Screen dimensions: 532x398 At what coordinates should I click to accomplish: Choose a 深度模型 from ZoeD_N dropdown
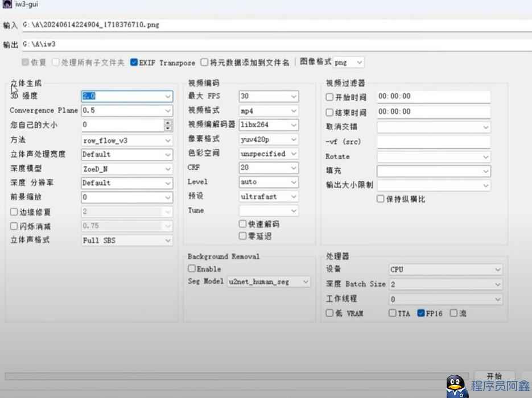(x=127, y=169)
